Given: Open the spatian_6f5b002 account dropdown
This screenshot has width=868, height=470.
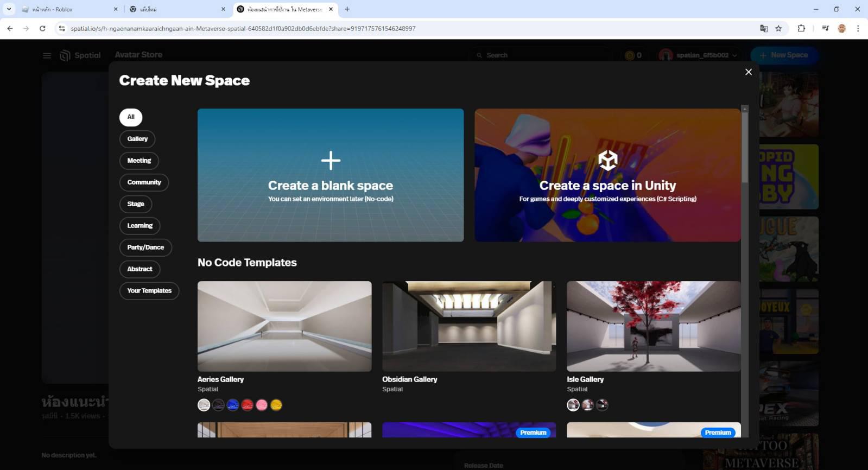Looking at the screenshot, I should point(698,55).
